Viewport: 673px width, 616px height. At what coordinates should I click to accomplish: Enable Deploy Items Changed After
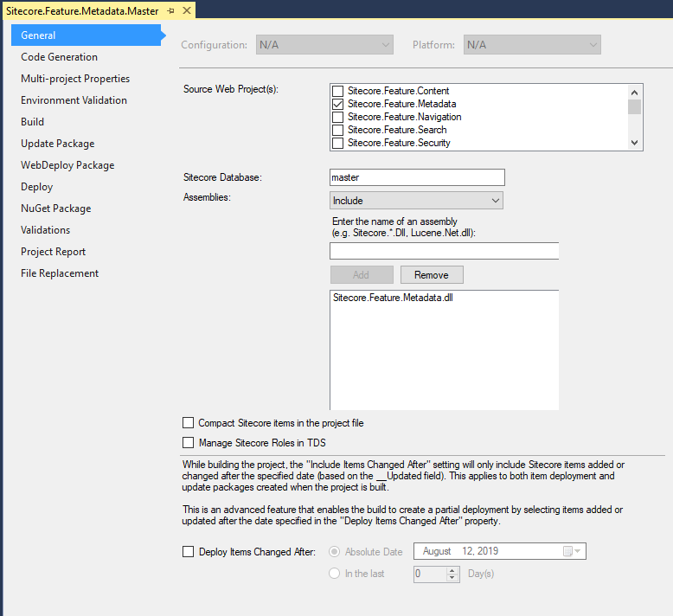(x=188, y=552)
